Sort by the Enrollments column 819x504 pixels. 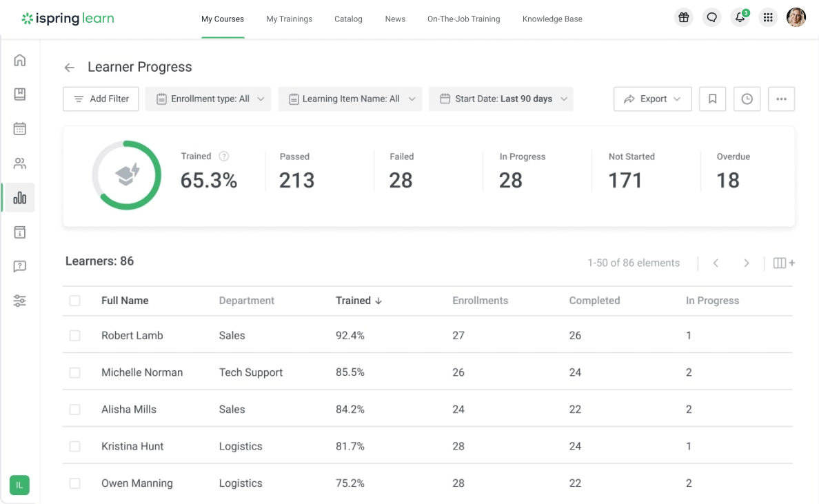click(480, 301)
